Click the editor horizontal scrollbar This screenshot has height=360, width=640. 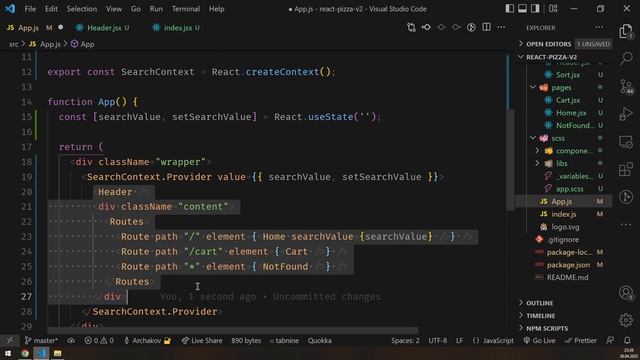point(233,330)
